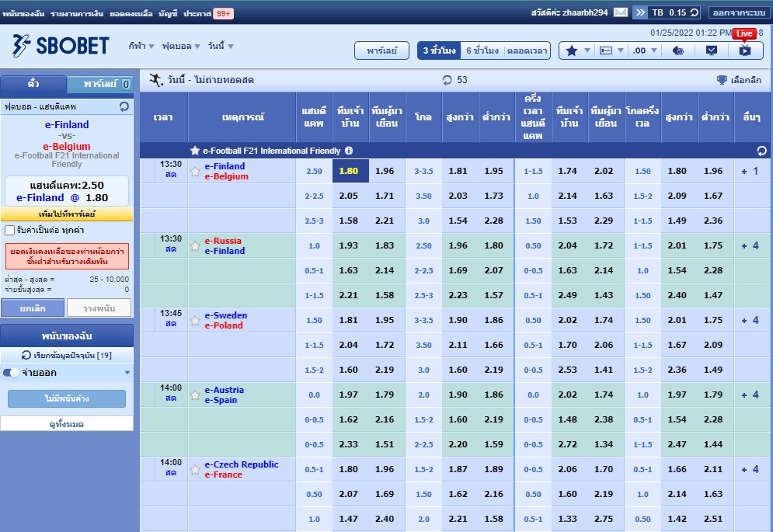Refresh the e-Football F21 league row
Image resolution: width=773 pixels, height=532 pixels.
(761, 151)
